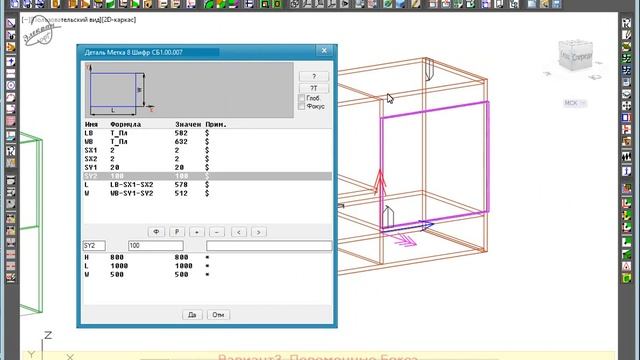Viewport: 640px width, 360px height.
Task: Select the SX2 parameter row
Action: click(207, 159)
